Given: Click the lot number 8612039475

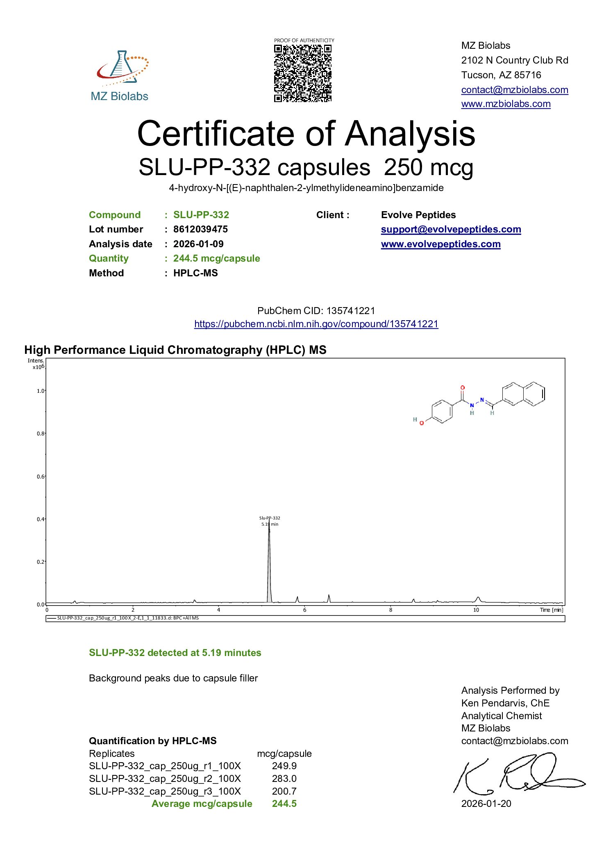Looking at the screenshot, I should pos(200,229).
